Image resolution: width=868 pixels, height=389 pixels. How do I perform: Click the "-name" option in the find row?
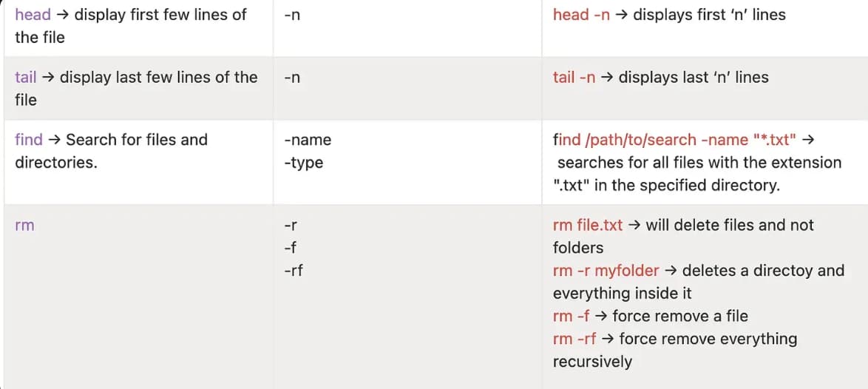pyautogui.click(x=308, y=140)
